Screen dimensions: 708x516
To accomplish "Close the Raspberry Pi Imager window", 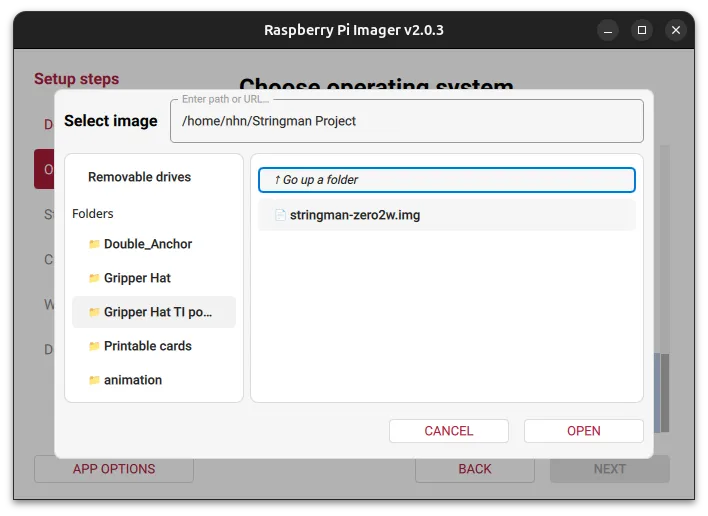I will [675, 30].
